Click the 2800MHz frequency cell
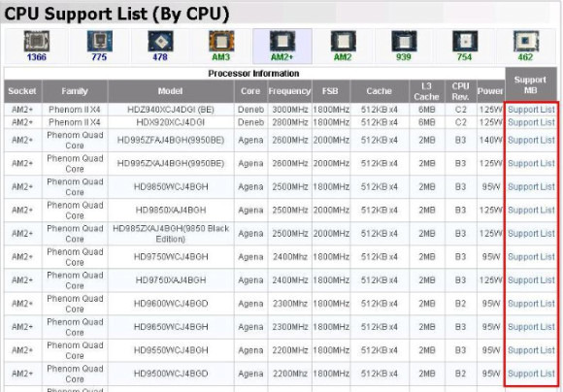563x392 pixels. tap(289, 122)
